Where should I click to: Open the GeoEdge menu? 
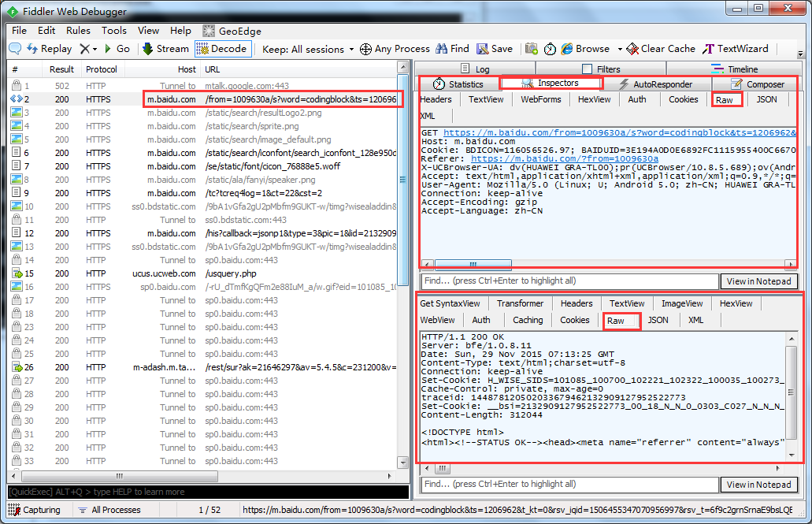click(x=232, y=31)
